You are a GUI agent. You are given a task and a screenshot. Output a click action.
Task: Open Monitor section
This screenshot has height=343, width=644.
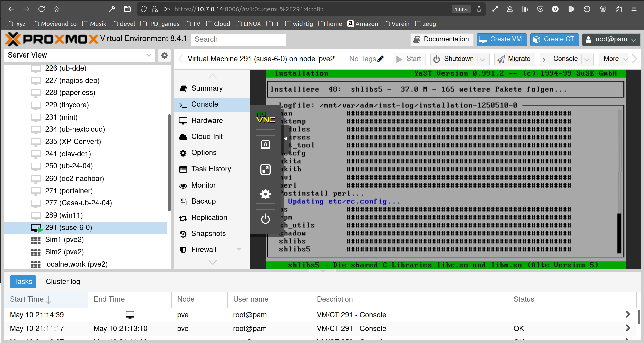212,185
